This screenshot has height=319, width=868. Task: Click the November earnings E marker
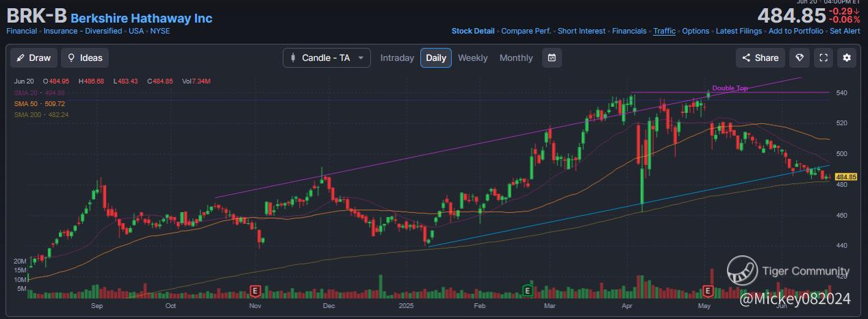coord(257,290)
